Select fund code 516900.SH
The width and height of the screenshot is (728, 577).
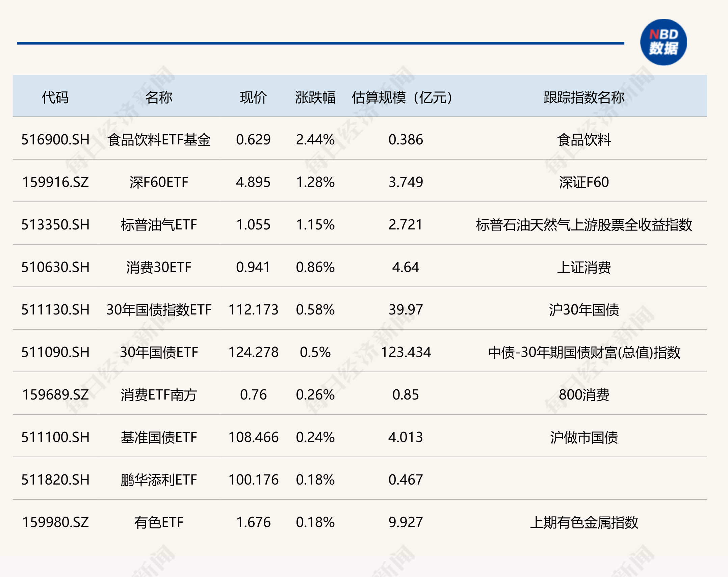55,140
